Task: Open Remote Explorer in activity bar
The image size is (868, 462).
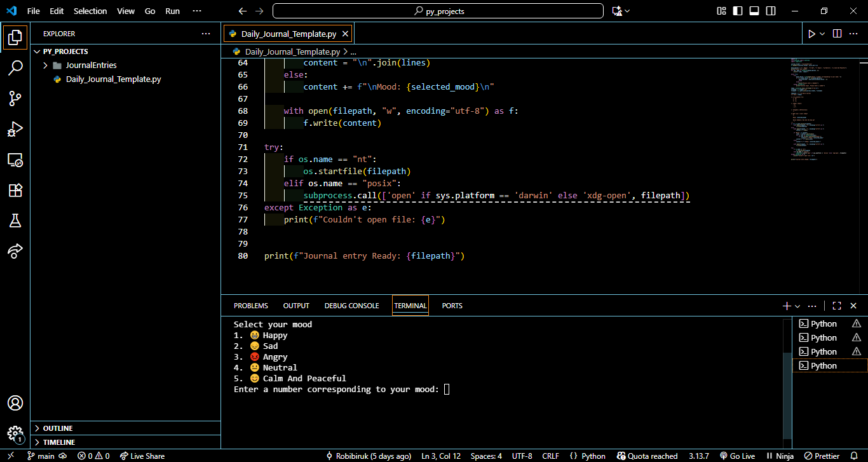Action: 15,160
